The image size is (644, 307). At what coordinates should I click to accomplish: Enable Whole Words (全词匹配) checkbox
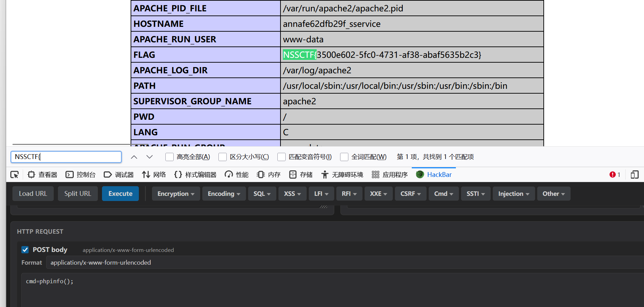[344, 157]
